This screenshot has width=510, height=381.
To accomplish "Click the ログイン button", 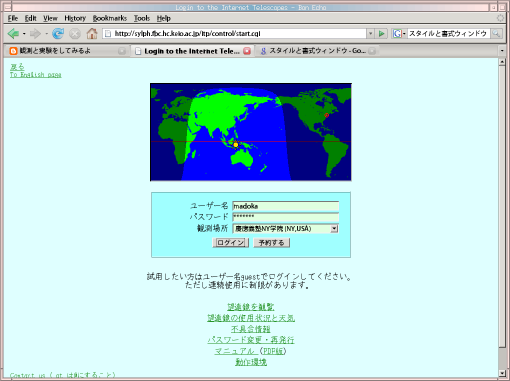I will point(231,243).
